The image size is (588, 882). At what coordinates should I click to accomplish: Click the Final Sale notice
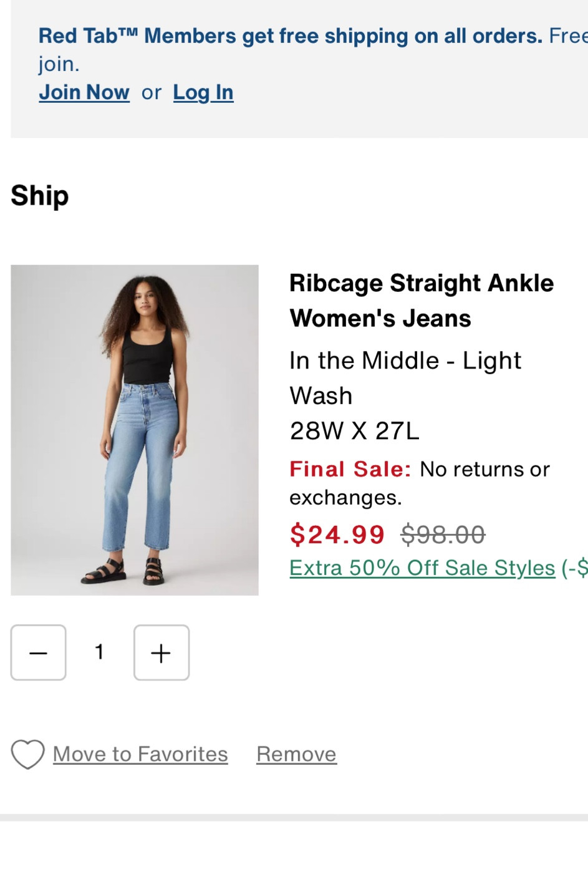350,469
